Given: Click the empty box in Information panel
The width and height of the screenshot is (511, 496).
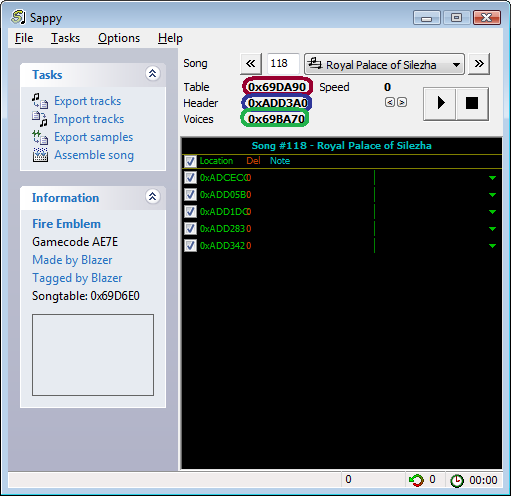Looking at the screenshot, I should click(x=93, y=355).
